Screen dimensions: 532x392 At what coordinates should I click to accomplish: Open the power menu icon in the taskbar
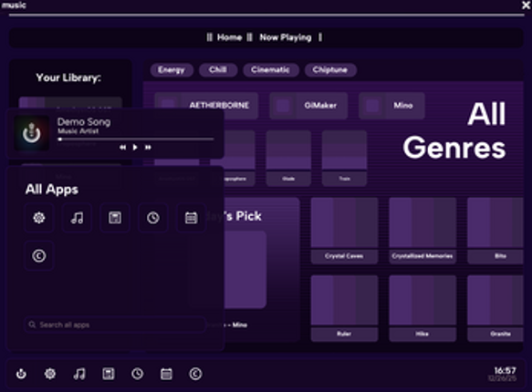(x=21, y=374)
